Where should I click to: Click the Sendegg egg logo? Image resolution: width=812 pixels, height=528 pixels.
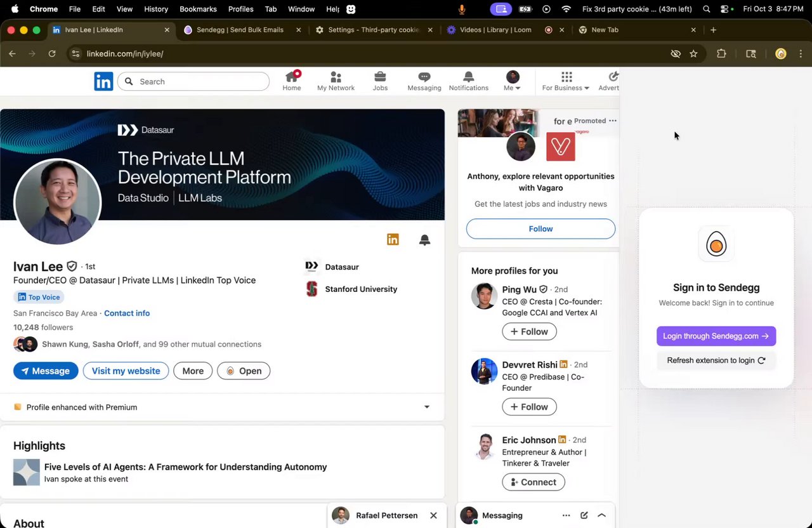716,244
